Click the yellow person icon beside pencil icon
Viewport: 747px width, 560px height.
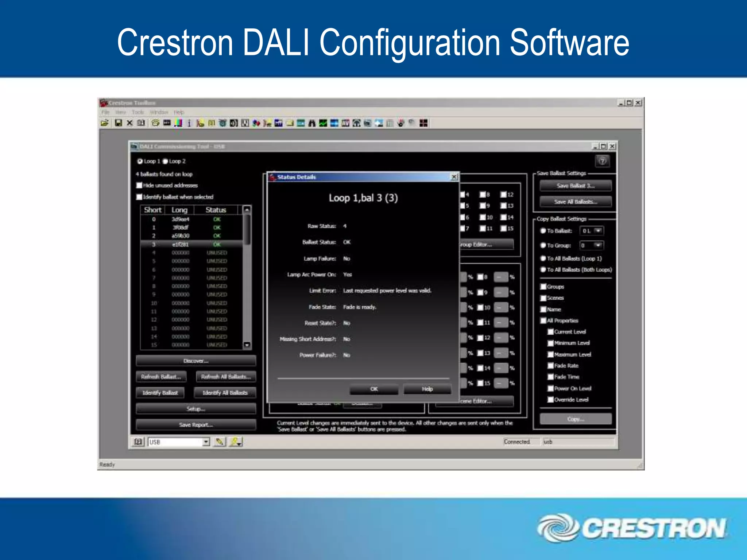tap(236, 442)
